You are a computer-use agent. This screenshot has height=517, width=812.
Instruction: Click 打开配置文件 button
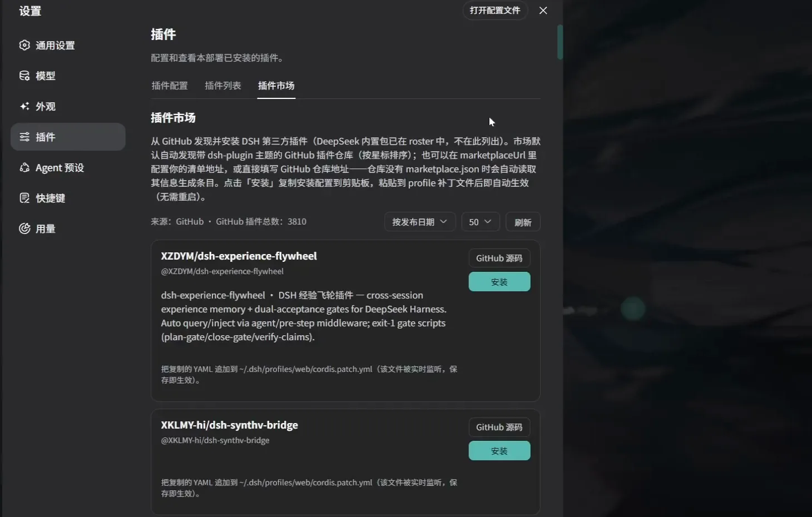[x=495, y=11]
